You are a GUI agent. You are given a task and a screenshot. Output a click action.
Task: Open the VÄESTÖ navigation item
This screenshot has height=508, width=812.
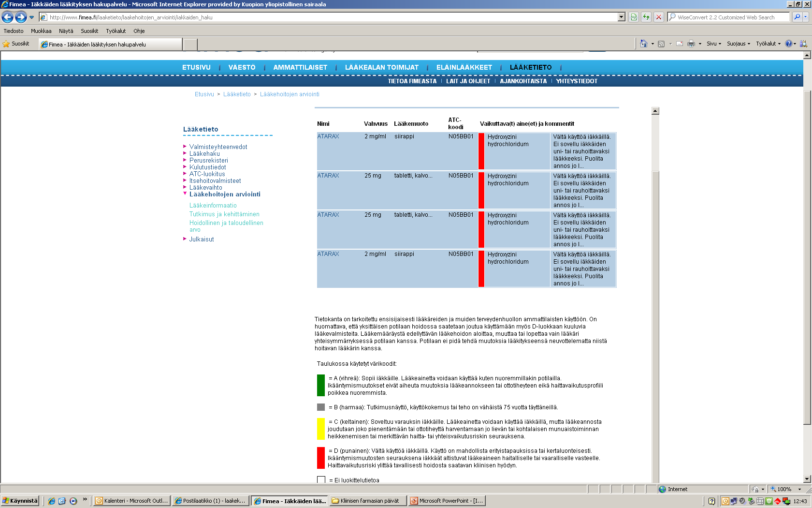(242, 67)
